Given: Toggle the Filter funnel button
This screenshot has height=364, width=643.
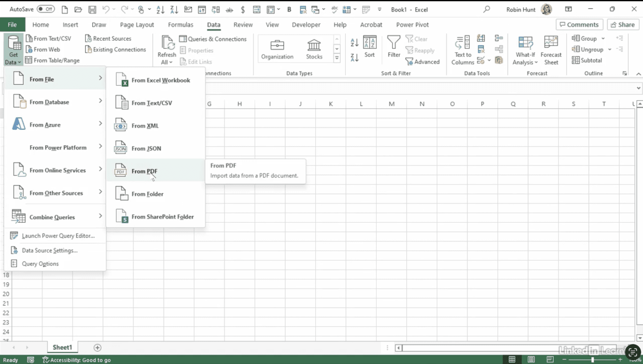Looking at the screenshot, I should 393,47.
